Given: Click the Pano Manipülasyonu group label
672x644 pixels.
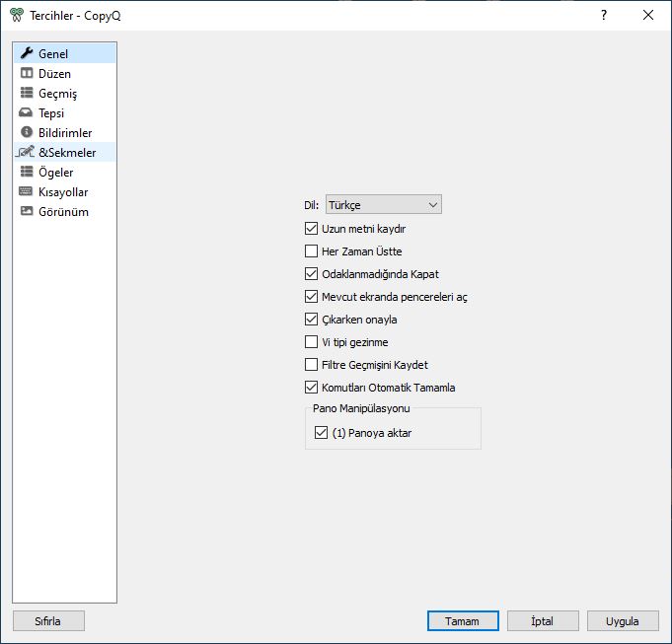Looking at the screenshot, I should [x=361, y=408].
